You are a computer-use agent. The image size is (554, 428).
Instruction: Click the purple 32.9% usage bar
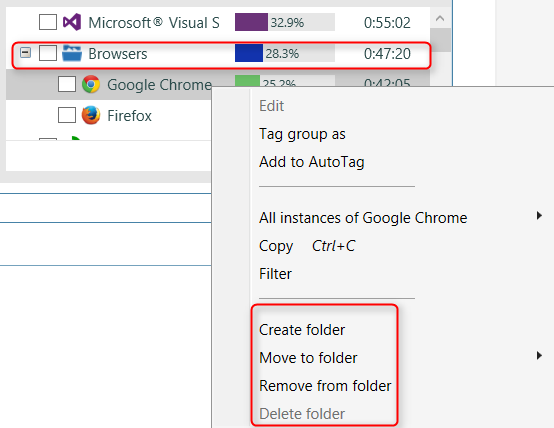[x=251, y=22]
